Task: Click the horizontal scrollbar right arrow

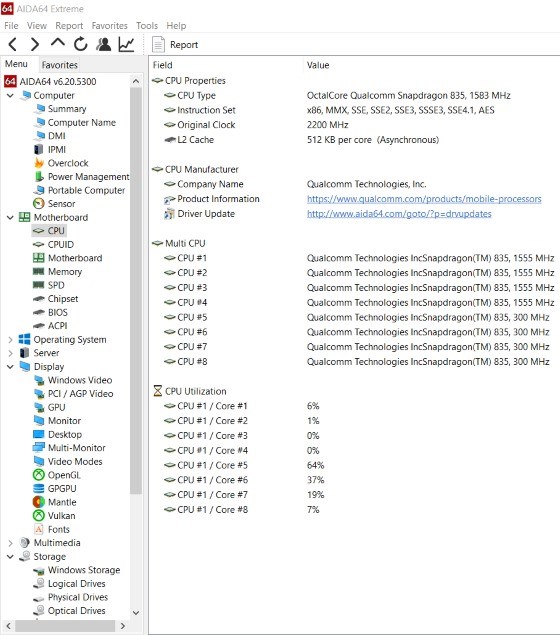Action: click(123, 626)
